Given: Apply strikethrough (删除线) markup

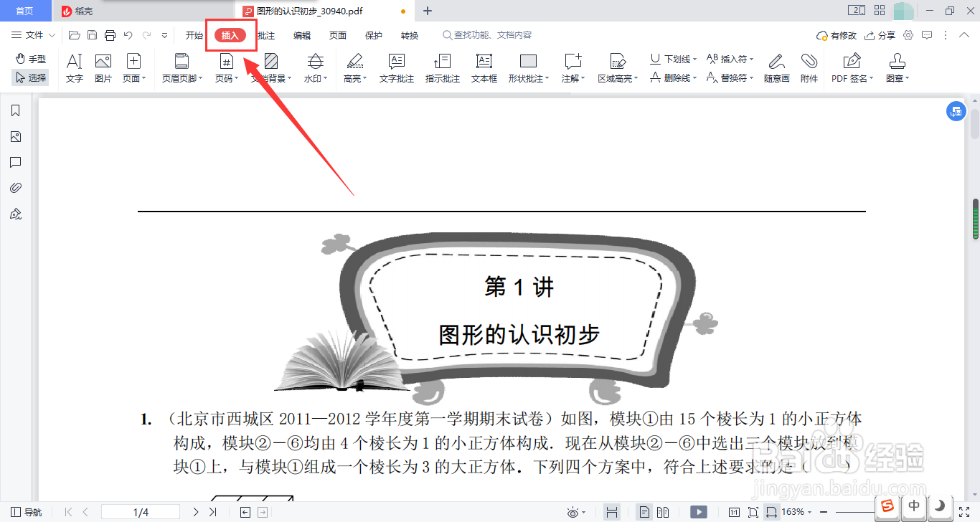Looking at the screenshot, I should coord(674,77).
